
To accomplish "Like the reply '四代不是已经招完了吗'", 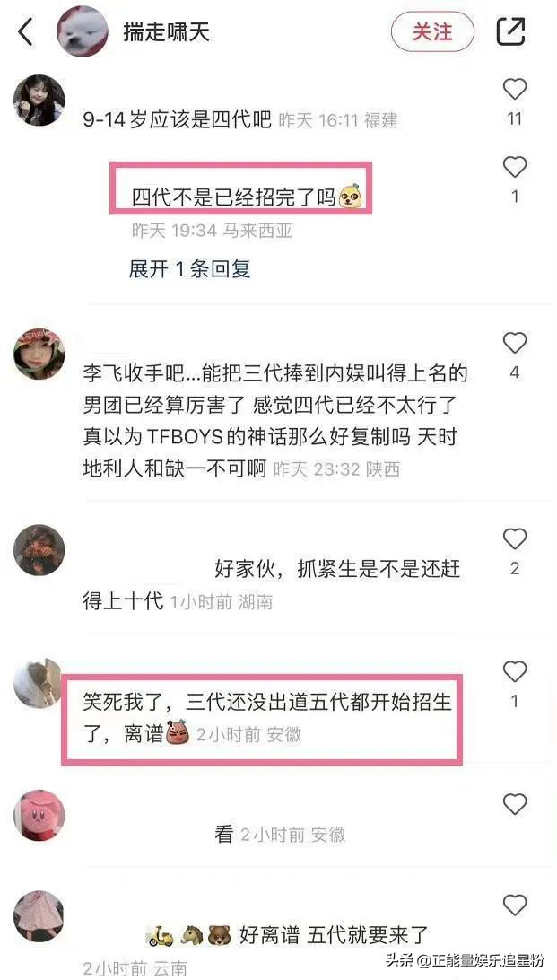I will pyautogui.click(x=515, y=168).
